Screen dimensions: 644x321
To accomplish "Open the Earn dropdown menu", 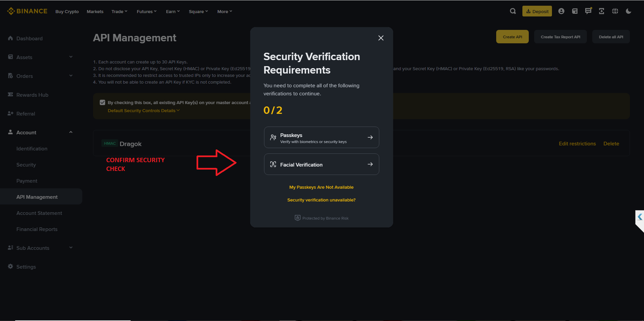I will tap(173, 11).
